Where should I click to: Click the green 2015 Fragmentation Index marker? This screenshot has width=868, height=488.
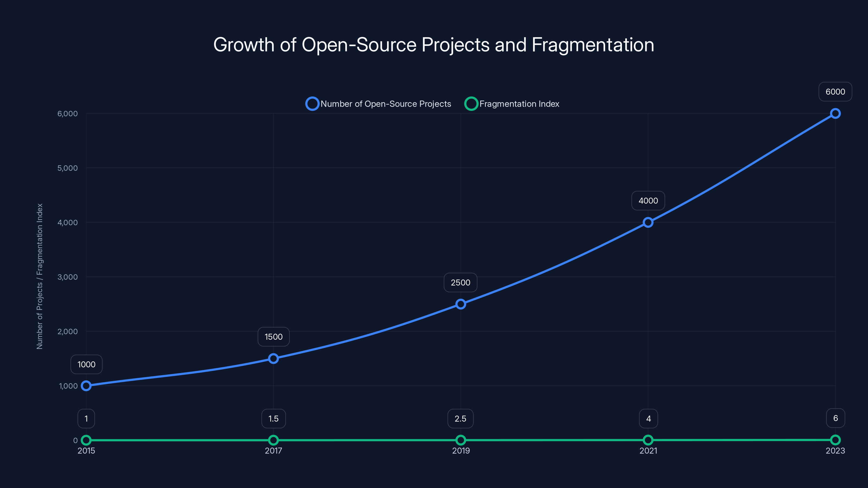click(x=86, y=440)
